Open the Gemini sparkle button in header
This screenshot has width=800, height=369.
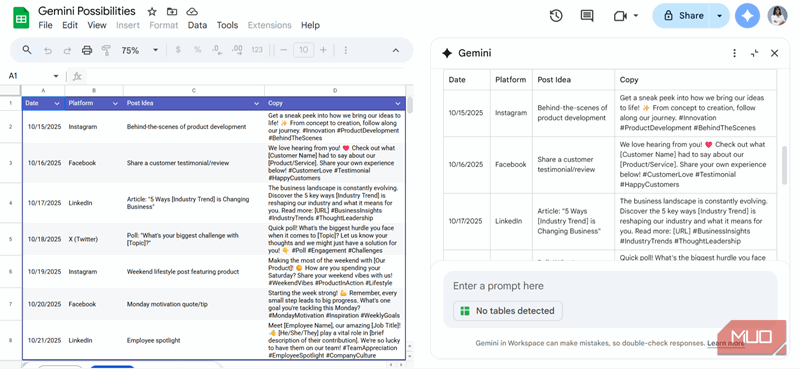point(747,16)
